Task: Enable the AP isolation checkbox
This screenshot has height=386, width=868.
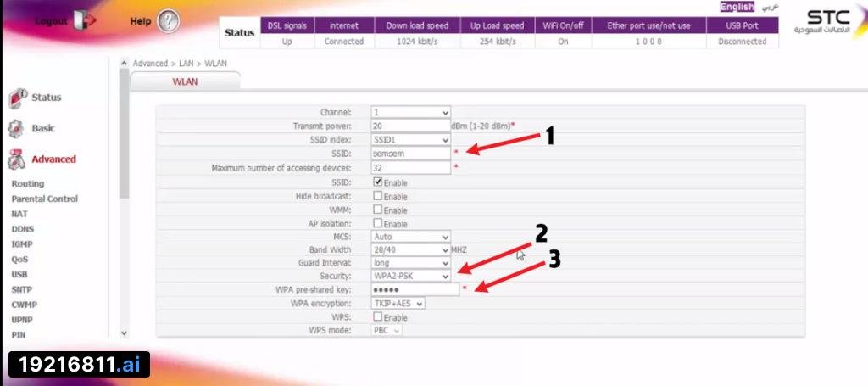Action: (378, 223)
